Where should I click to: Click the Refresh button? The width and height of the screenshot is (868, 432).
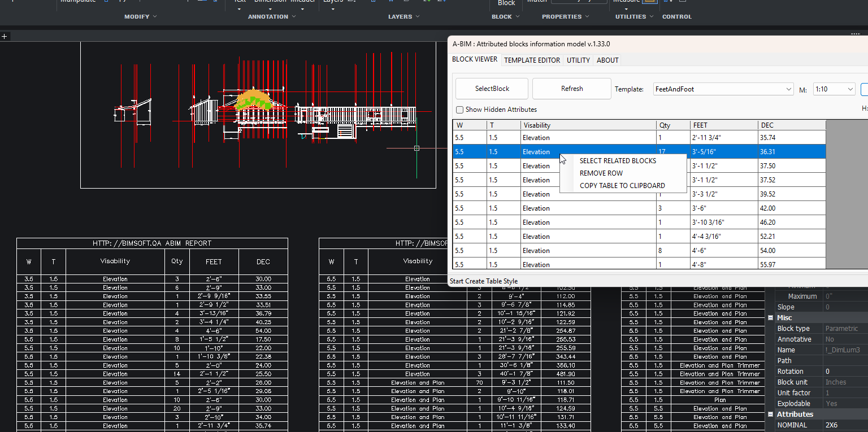pos(571,89)
